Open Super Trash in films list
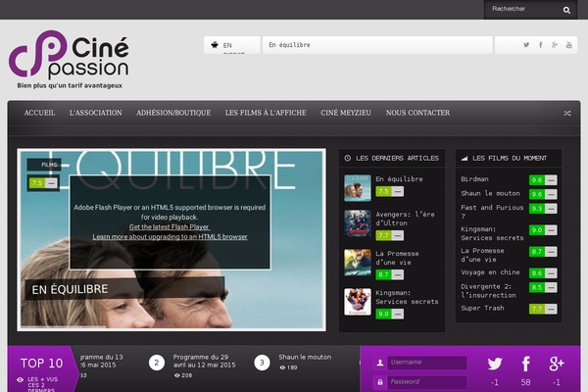This screenshot has height=392, width=588. (x=482, y=308)
